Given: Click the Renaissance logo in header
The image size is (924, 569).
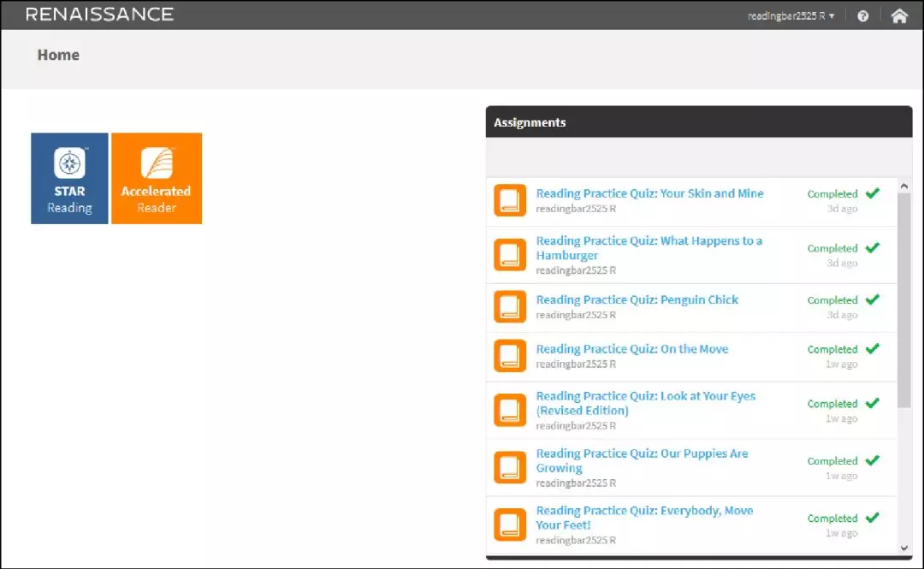Looking at the screenshot, I should 99,15.
